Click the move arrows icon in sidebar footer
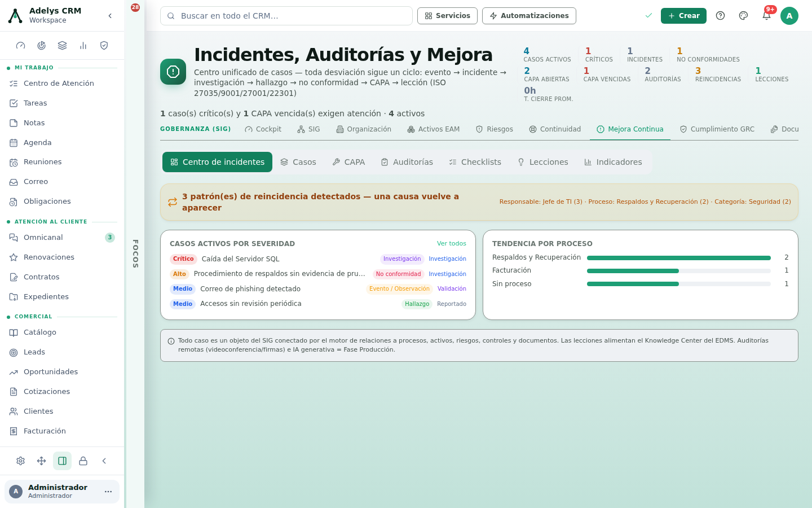Viewport: 812px width, 508px height. tap(42, 461)
